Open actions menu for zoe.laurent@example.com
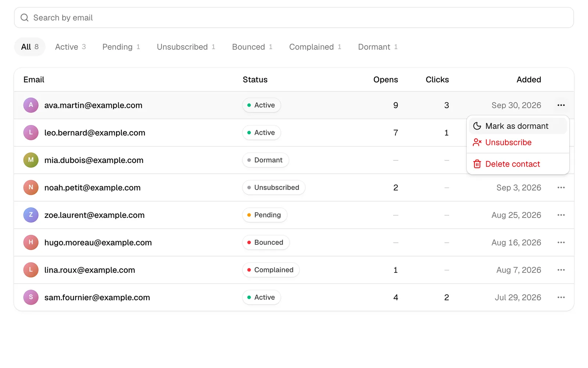 [561, 215]
